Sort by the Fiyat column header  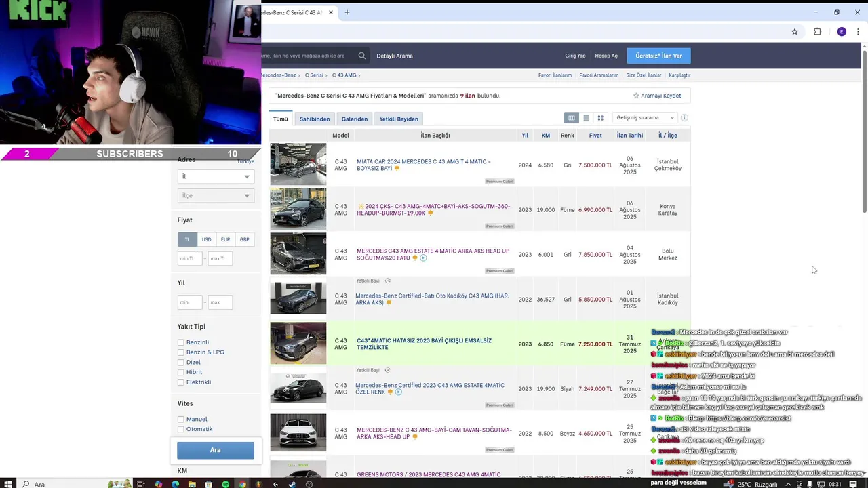[x=595, y=136]
